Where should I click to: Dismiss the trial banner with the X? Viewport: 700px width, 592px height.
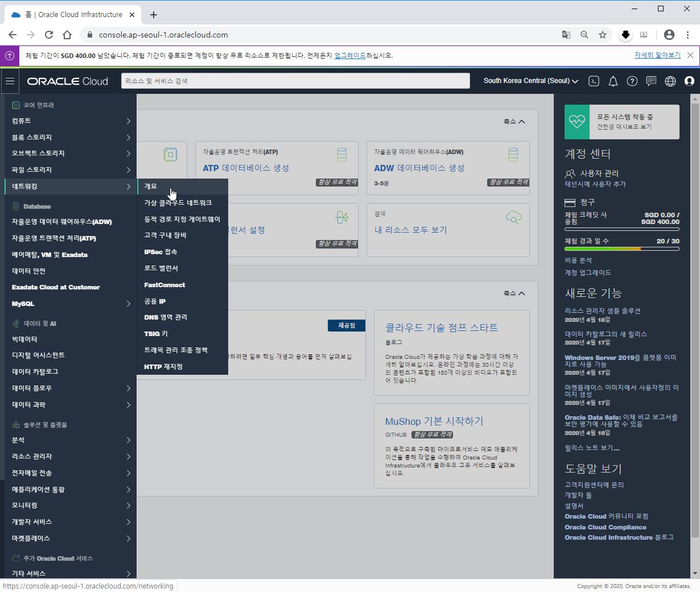pos(690,55)
